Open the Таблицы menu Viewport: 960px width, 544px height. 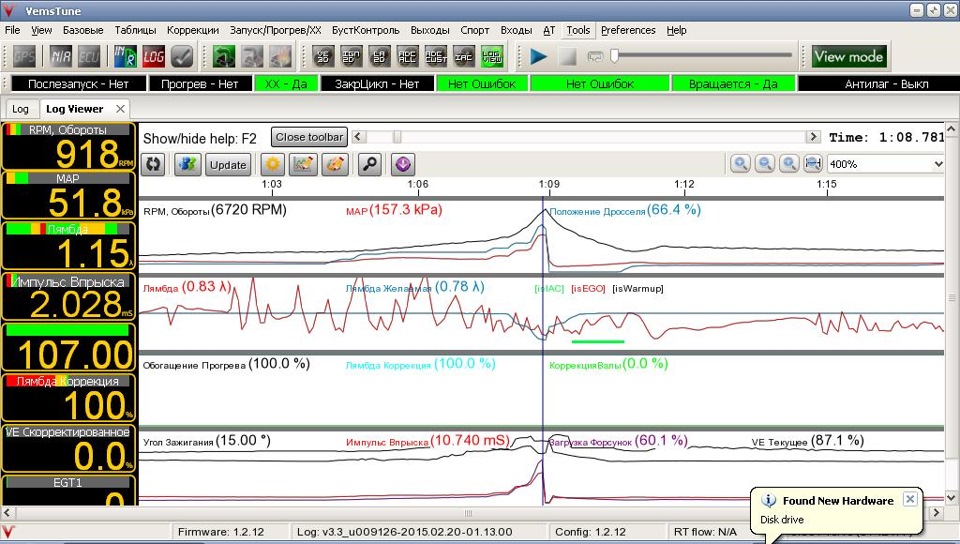pyautogui.click(x=135, y=30)
